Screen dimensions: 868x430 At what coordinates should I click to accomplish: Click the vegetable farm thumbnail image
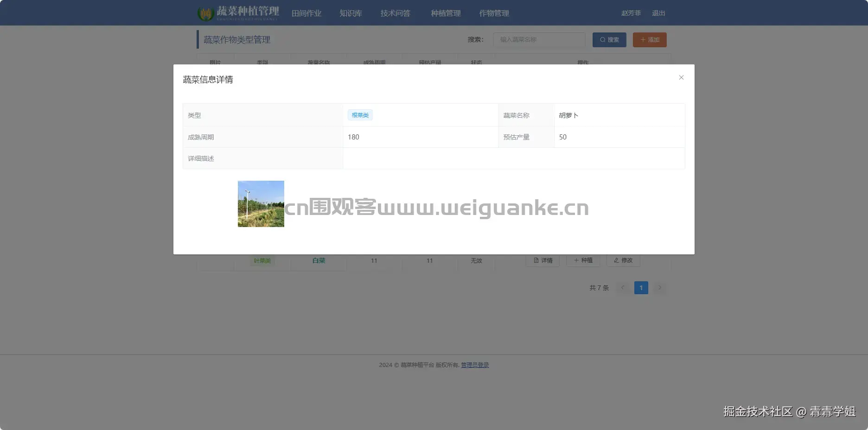coord(261,204)
